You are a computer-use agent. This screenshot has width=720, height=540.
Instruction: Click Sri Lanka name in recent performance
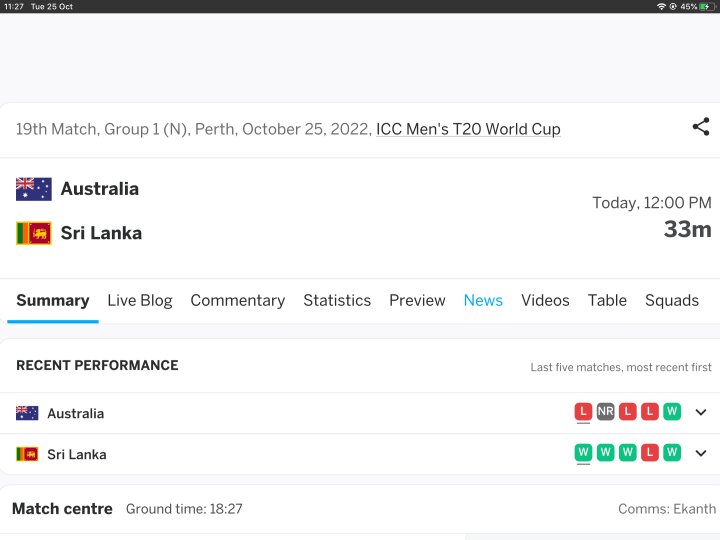tap(76, 454)
